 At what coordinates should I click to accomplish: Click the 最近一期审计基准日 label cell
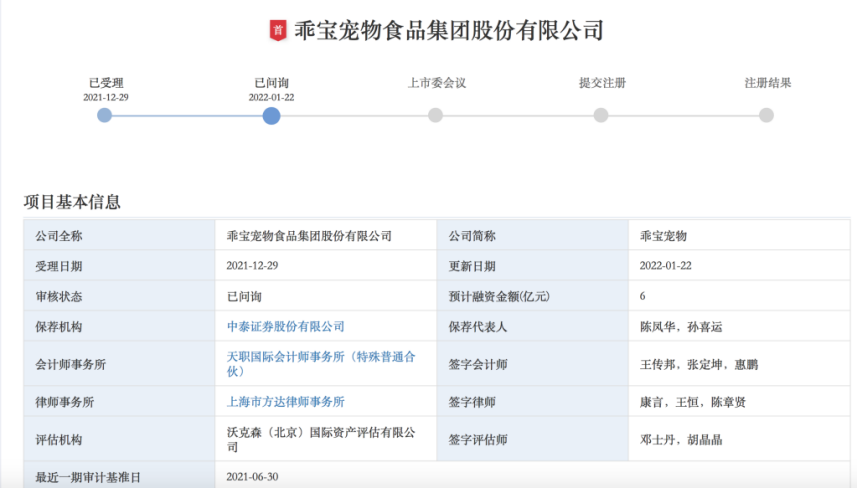tap(119, 475)
